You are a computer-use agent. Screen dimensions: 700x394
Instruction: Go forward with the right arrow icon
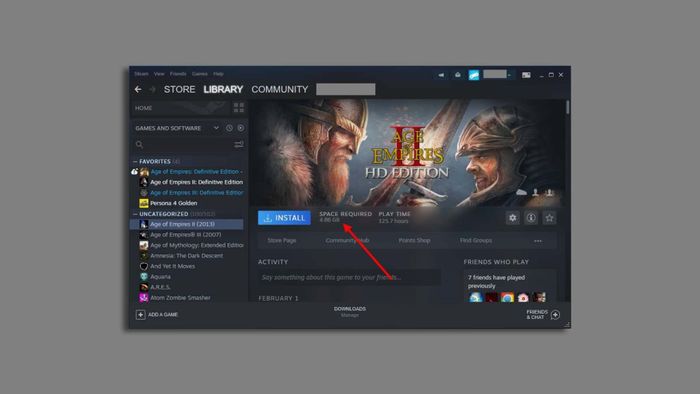coord(152,89)
